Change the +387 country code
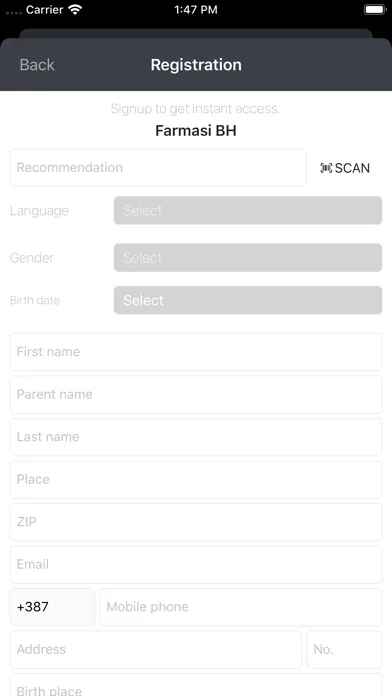This screenshot has width=392, height=696. [x=52, y=607]
